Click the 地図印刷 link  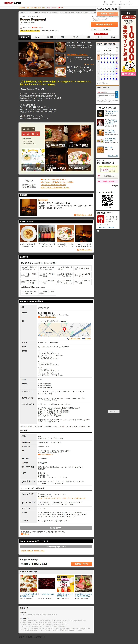(88, 339)
